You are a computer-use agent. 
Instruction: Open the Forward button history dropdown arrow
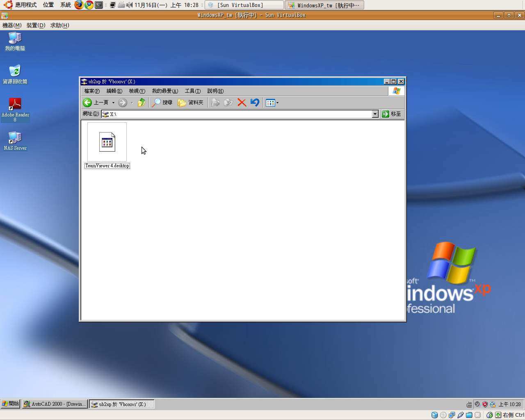tap(132, 103)
